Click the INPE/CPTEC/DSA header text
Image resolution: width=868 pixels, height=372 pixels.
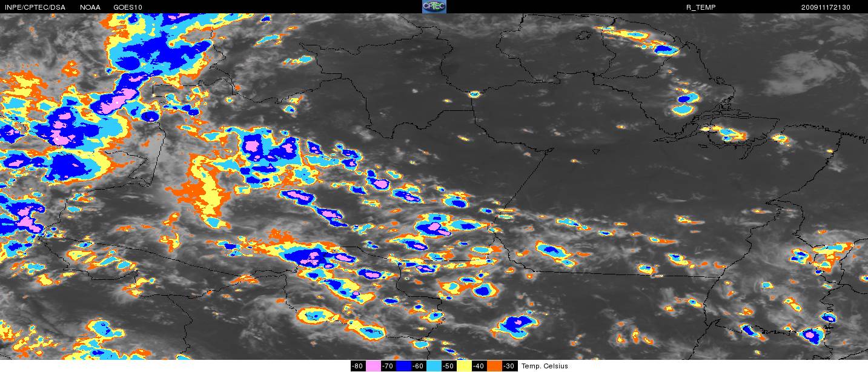pos(34,7)
